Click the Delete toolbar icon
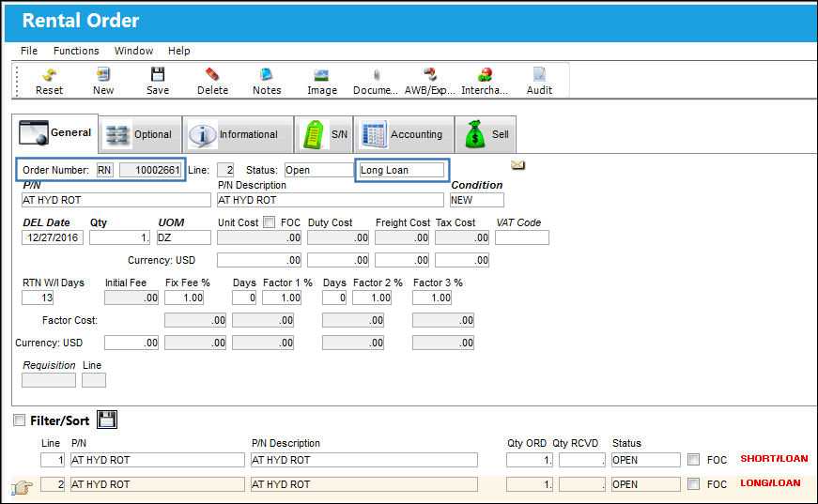 pyautogui.click(x=212, y=74)
